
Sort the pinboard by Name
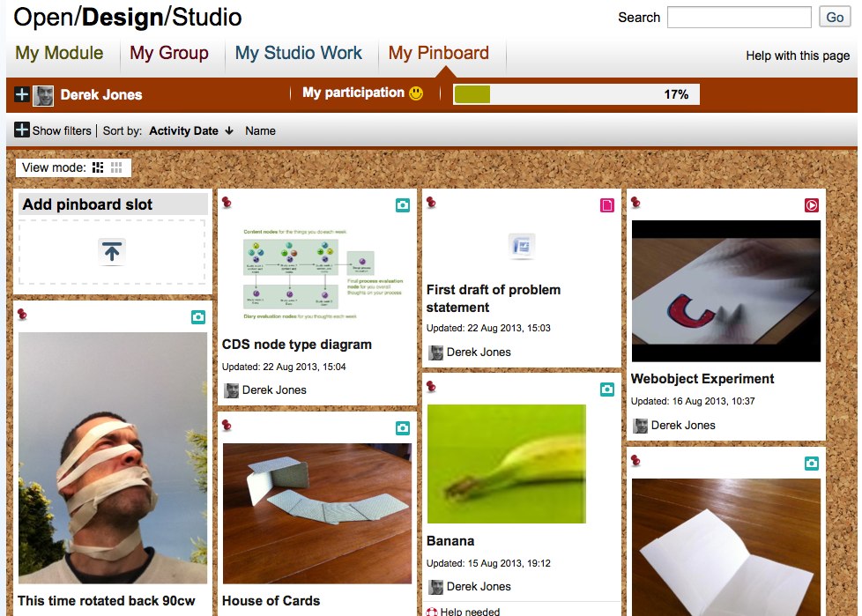point(260,130)
